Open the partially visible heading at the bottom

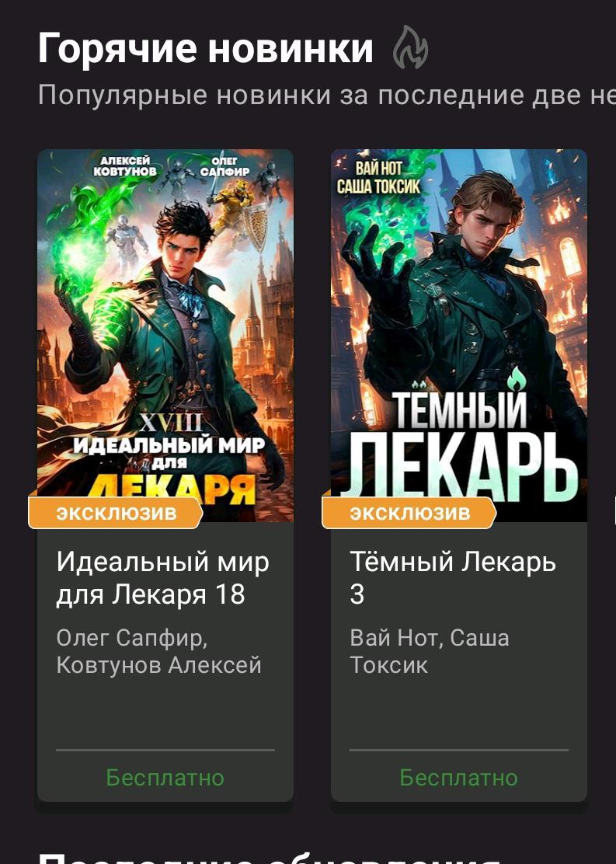pos(270,858)
